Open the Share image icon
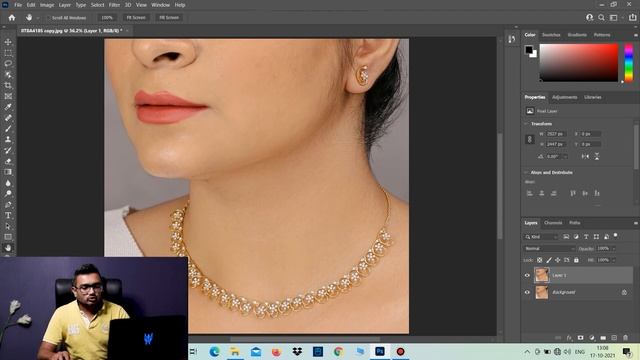640x360 pixels. tap(633, 18)
